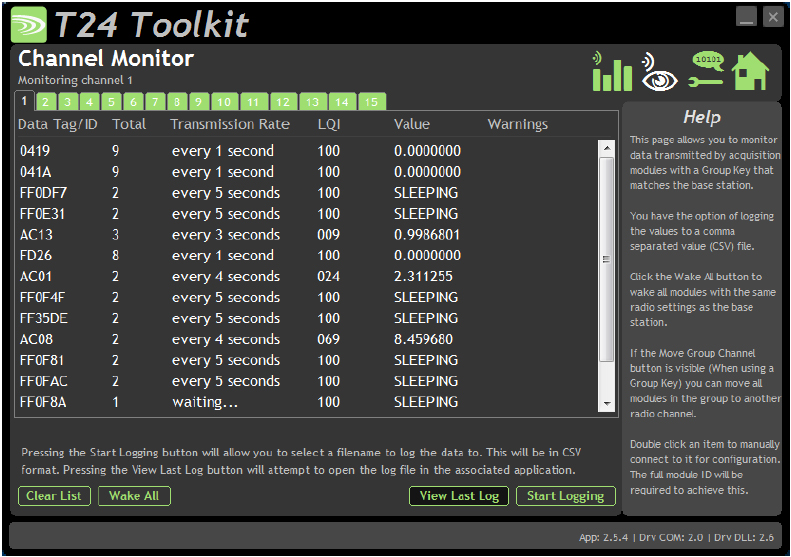The image size is (791, 557).
Task: Switch to channel tab 9
Action: tap(199, 102)
